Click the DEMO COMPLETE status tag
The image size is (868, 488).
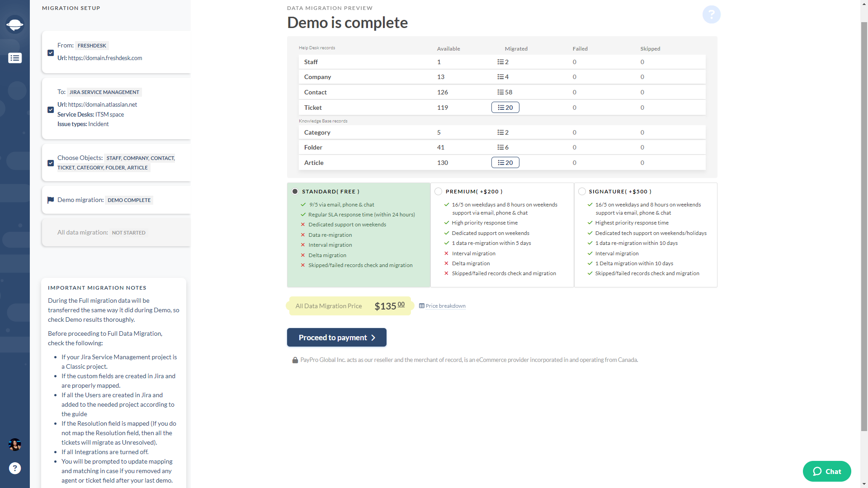click(129, 200)
